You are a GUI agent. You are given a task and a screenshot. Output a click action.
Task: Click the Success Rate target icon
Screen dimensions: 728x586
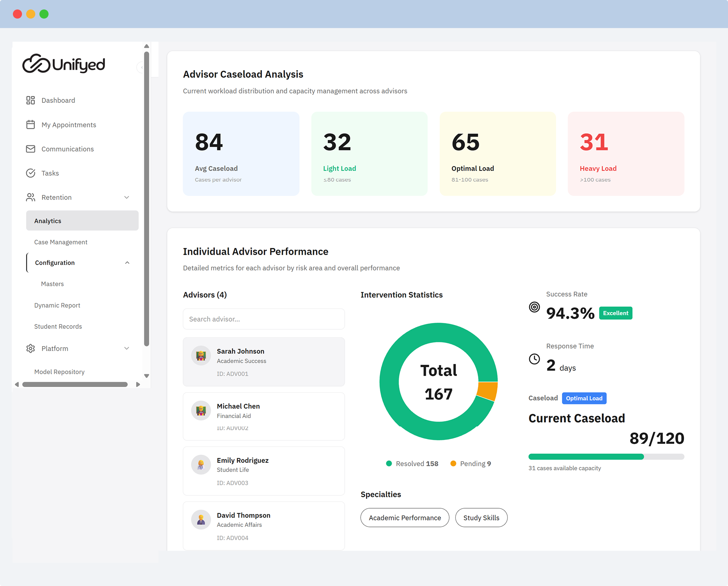coord(534,307)
